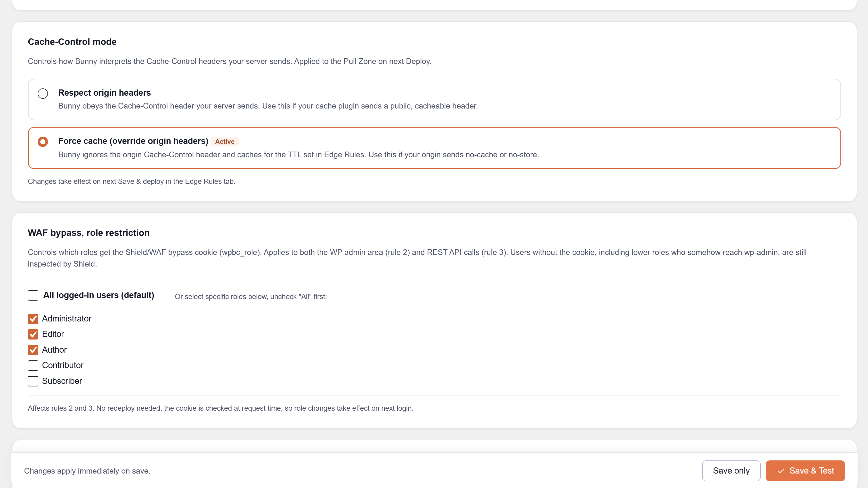Click the Active badge on Force cache
The width and height of the screenshot is (868, 488).
click(x=225, y=142)
